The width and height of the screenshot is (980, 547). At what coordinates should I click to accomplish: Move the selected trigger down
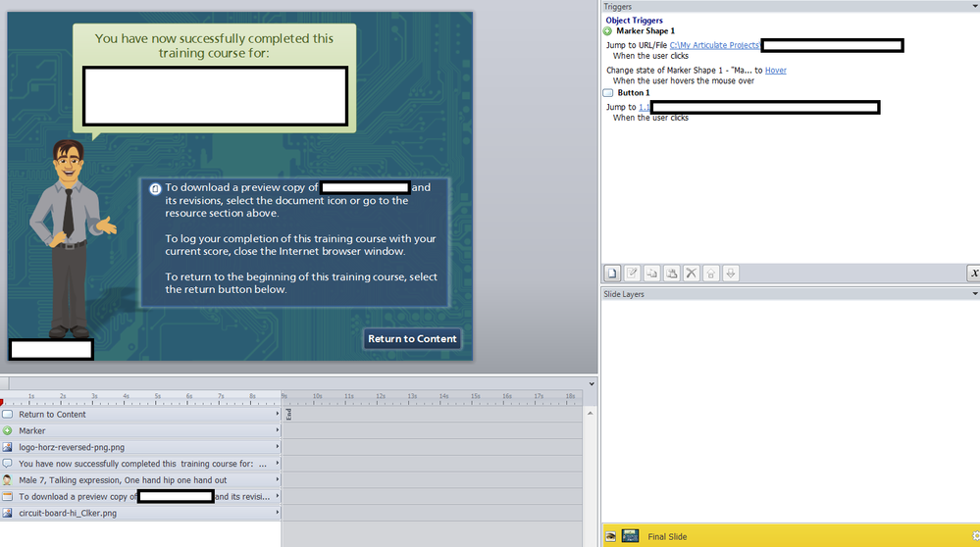click(x=731, y=273)
